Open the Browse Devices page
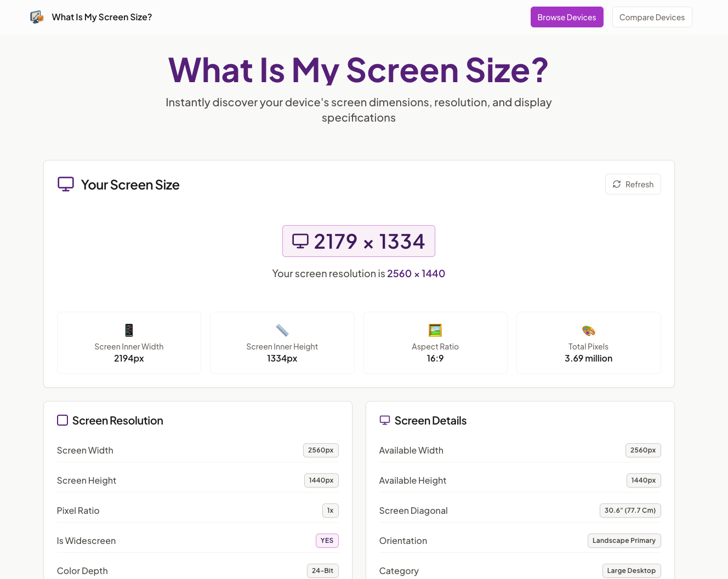Screen dimensions: 728x579 click(x=567, y=17)
